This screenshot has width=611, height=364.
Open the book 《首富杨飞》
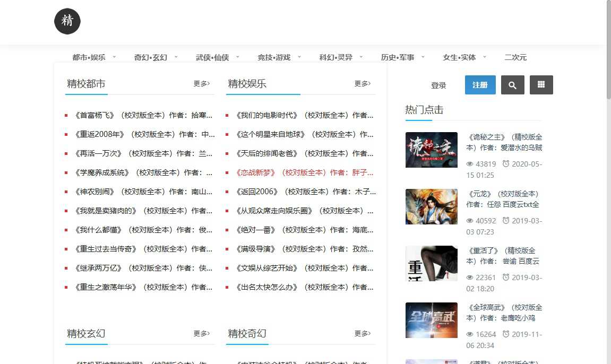coord(143,115)
